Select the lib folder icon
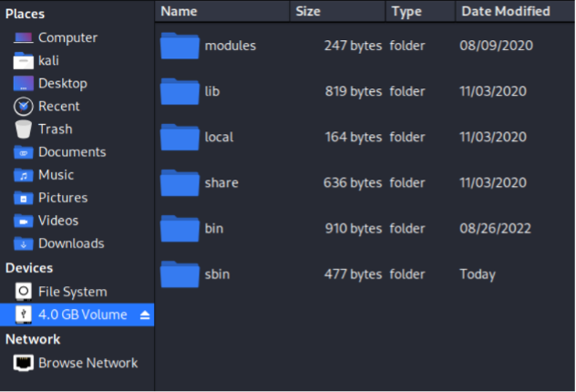576x392 pixels. coord(180,91)
